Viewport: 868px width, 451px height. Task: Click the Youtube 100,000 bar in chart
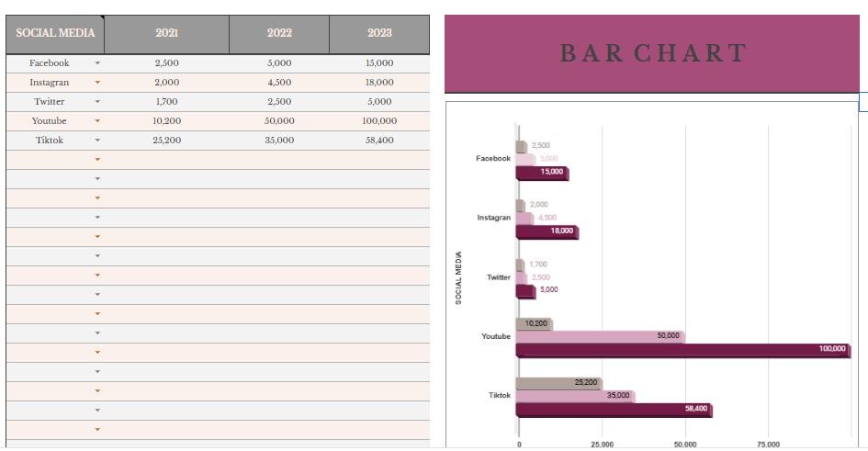(683, 351)
